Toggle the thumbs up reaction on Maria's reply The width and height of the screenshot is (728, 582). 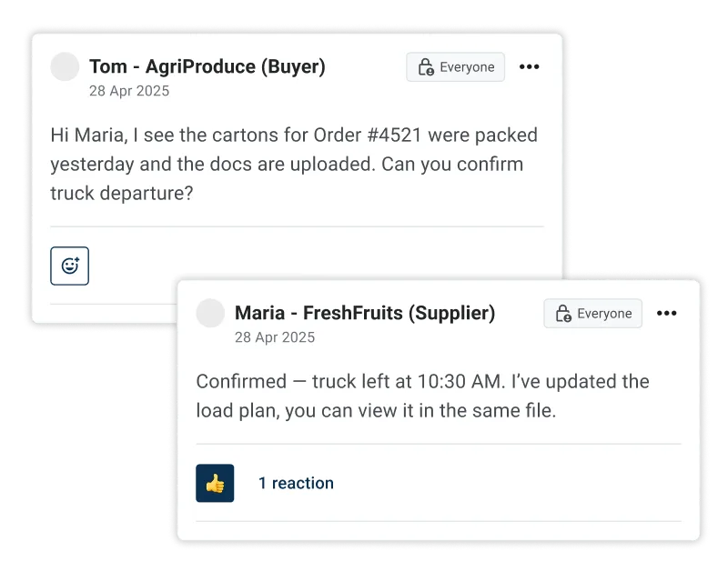click(215, 483)
